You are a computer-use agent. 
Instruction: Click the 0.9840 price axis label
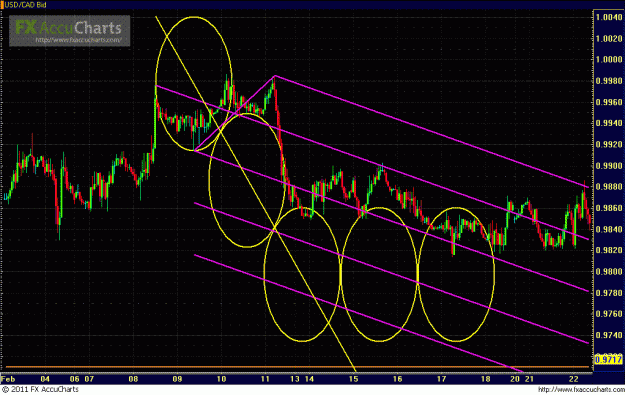(x=609, y=230)
